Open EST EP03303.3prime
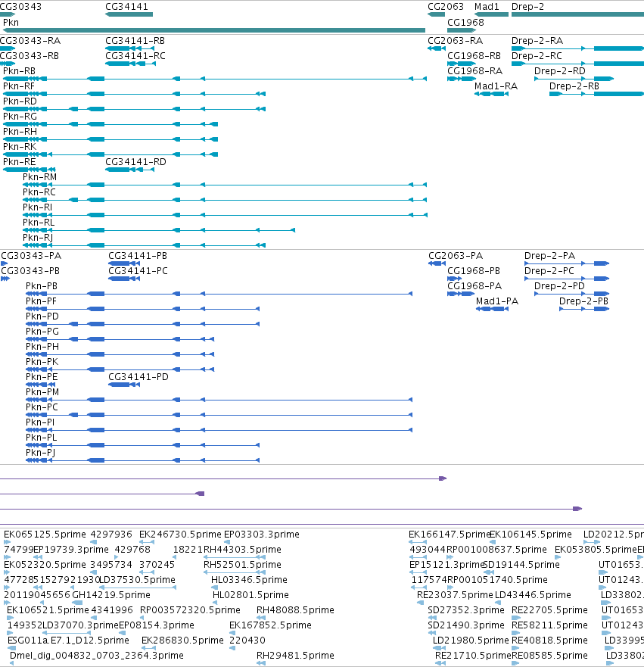The height and width of the screenshot is (667, 644). [261, 534]
